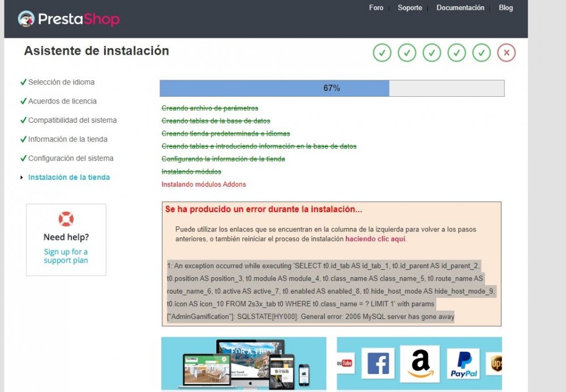The image size is (566, 392).
Task: Open the Documentación menu item
Action: [461, 8]
